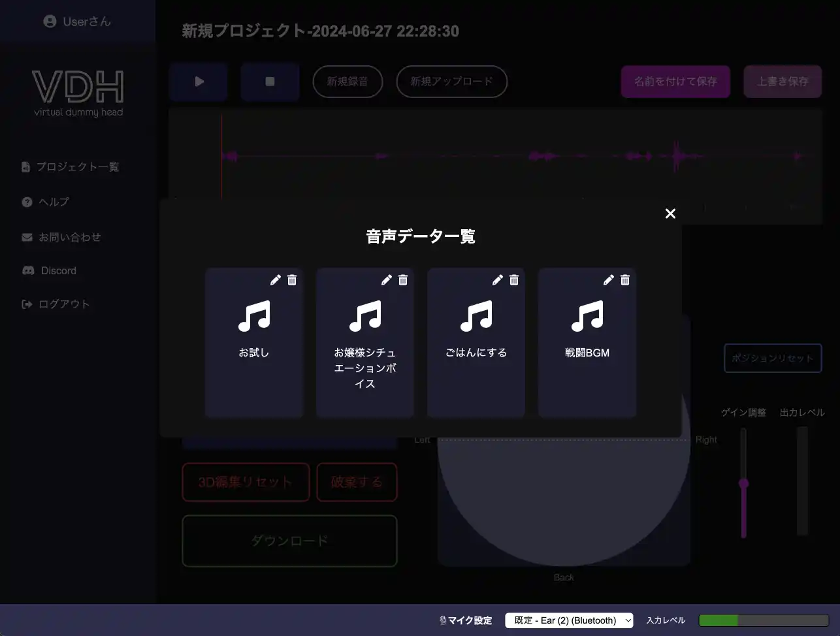The height and width of the screenshot is (636, 840).
Task: Click the question mark icon beside ヘルプ
Action: [x=27, y=202]
